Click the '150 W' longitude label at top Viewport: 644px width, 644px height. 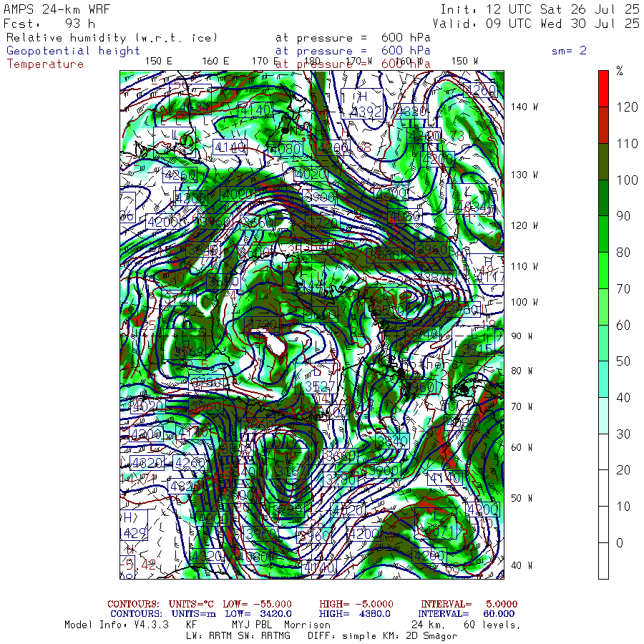(464, 62)
